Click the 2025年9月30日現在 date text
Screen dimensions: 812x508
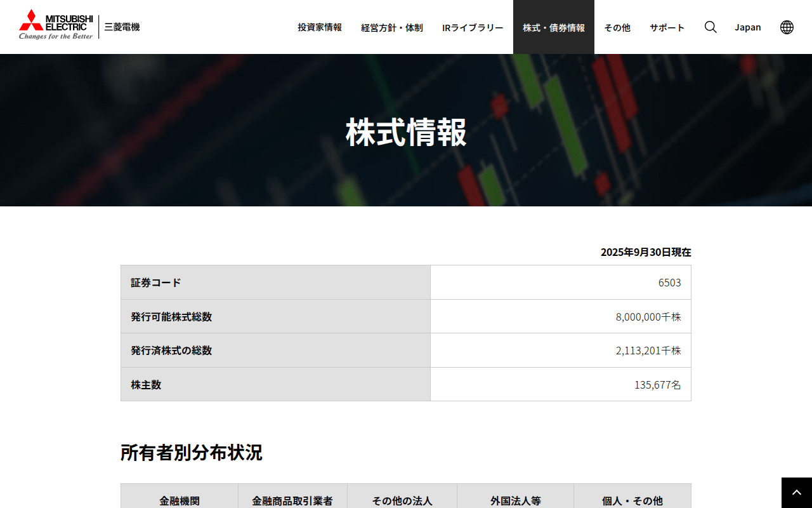[x=646, y=252]
